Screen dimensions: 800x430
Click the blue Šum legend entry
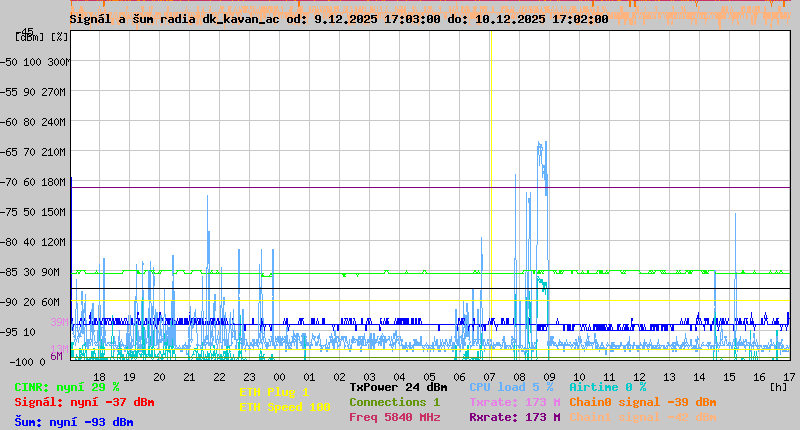pyautogui.click(x=73, y=422)
